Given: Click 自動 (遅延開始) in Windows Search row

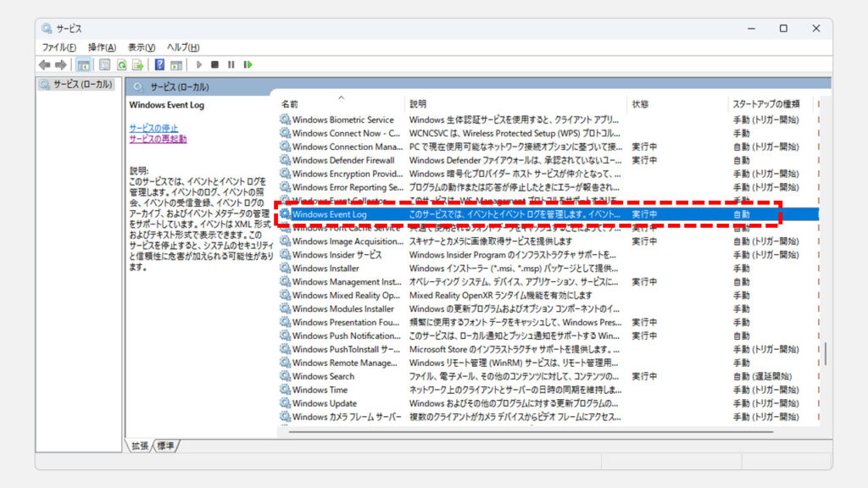Looking at the screenshot, I should 762,376.
